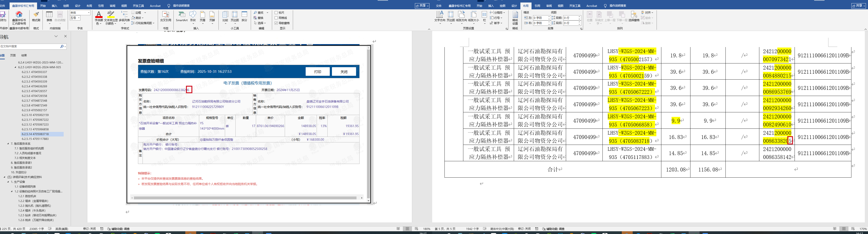
Task: Click the 打印 button on invoice
Action: (x=317, y=72)
